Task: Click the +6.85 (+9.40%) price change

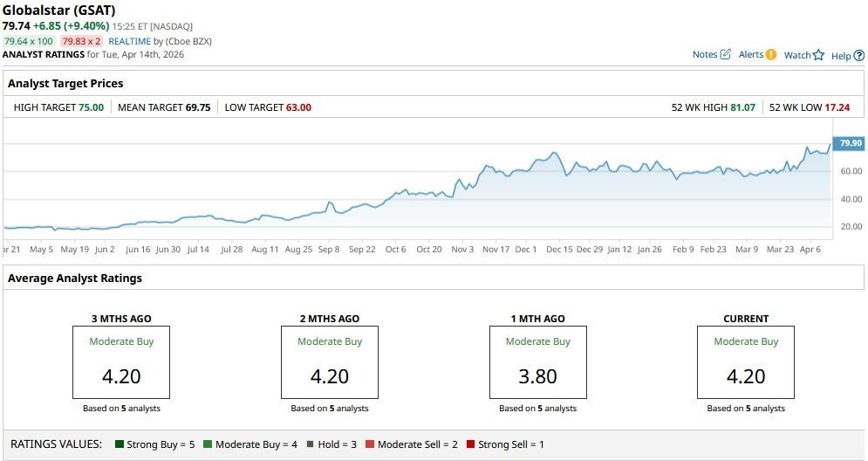Action: coord(71,26)
